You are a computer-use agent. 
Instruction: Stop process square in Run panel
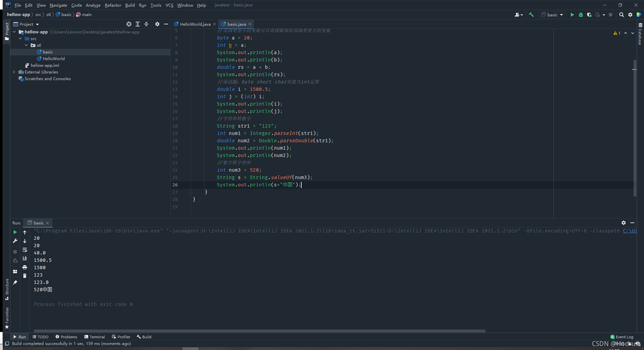tap(15, 252)
